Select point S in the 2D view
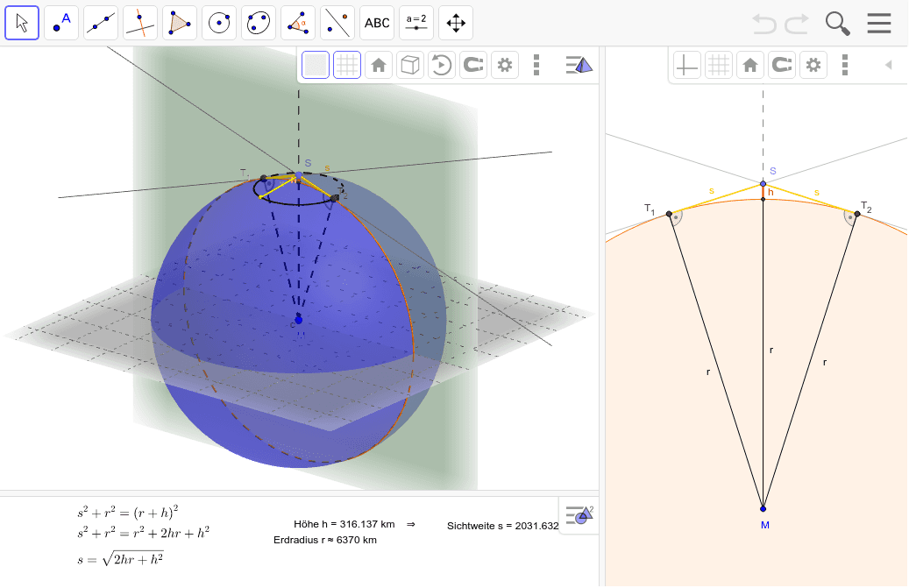 [763, 184]
